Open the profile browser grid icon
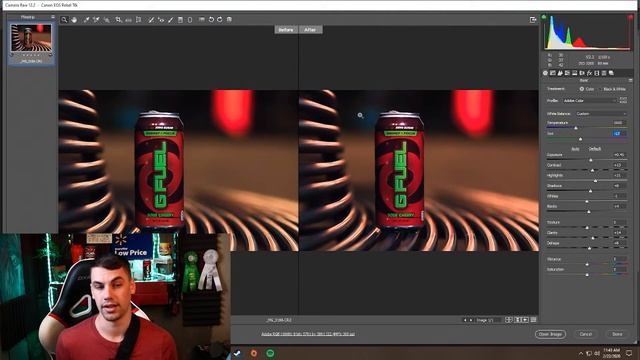 pos(623,100)
